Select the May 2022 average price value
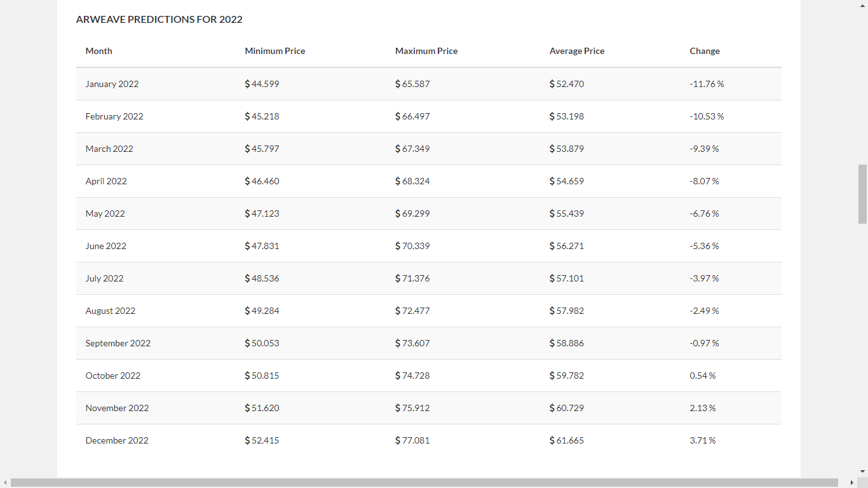 click(566, 213)
